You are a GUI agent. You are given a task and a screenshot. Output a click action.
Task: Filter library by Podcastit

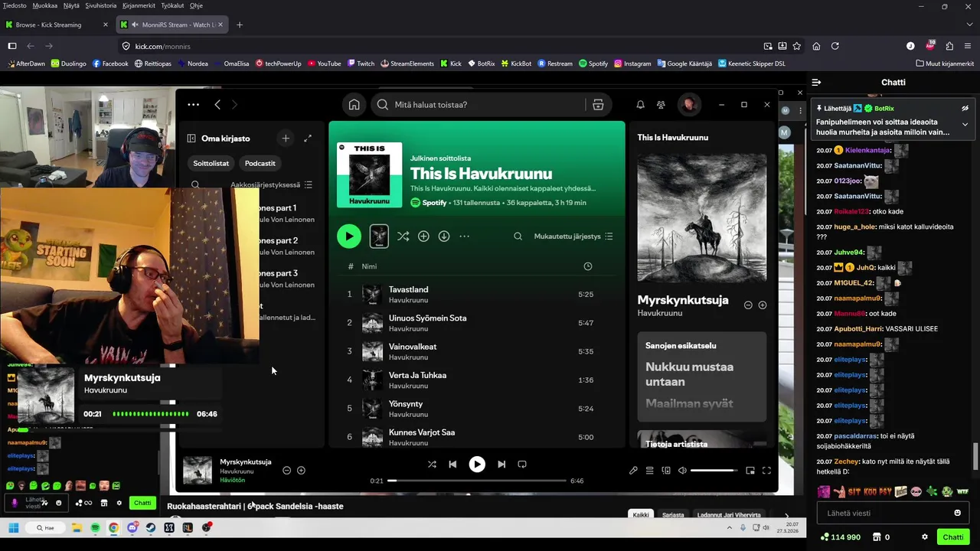click(260, 163)
